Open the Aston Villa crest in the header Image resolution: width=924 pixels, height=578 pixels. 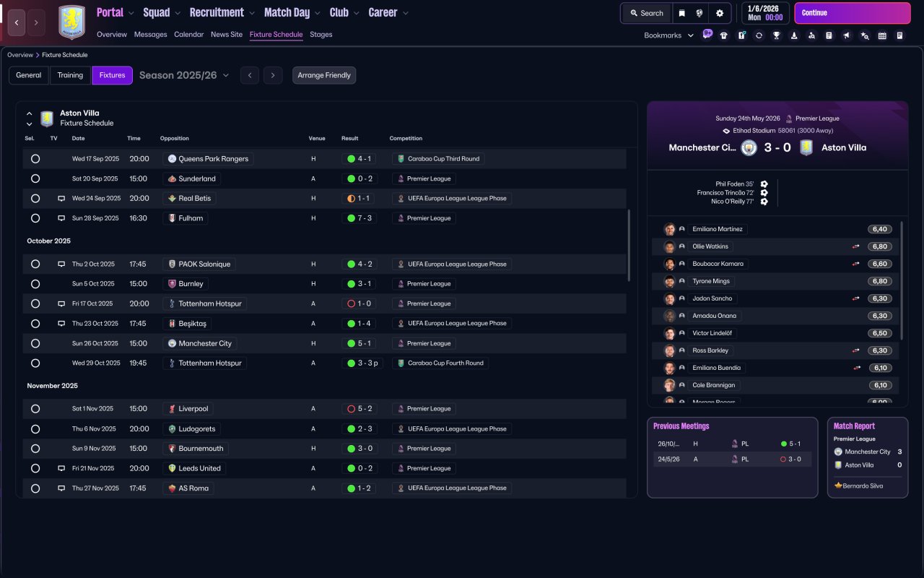pos(71,22)
